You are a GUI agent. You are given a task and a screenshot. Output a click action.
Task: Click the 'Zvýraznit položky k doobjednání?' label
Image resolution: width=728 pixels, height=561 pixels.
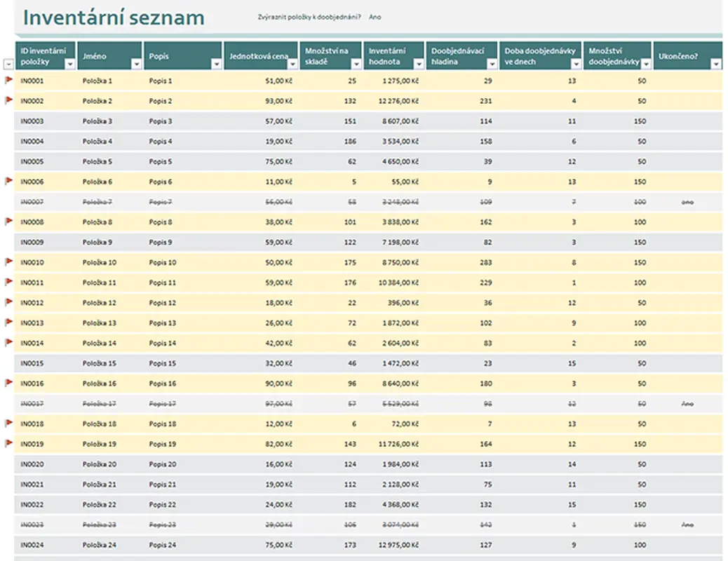(309, 18)
